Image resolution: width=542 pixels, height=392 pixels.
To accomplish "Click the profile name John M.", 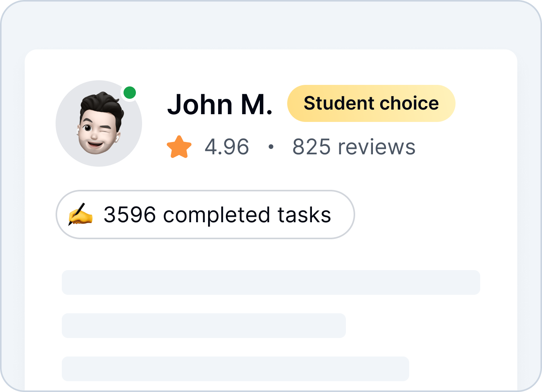I will click(220, 104).
